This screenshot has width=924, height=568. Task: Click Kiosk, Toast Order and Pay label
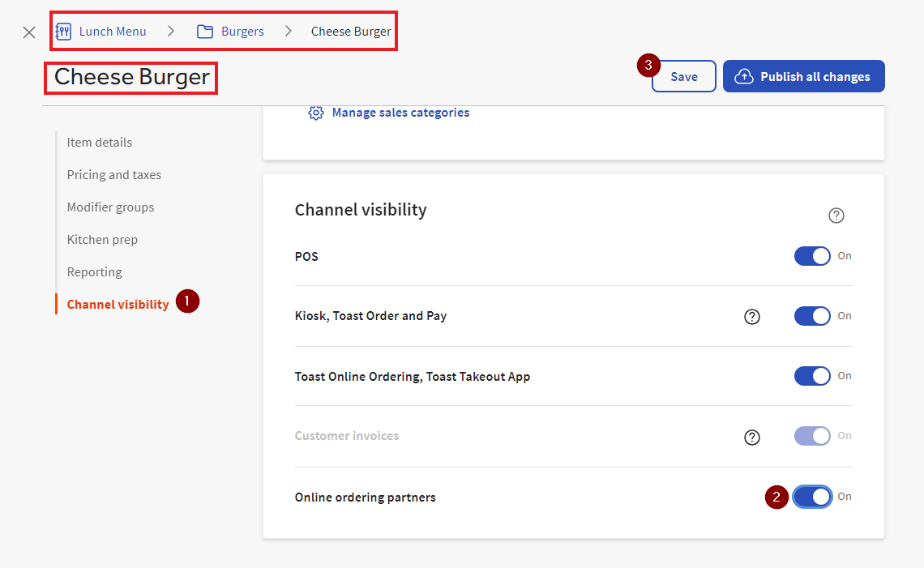[370, 316]
